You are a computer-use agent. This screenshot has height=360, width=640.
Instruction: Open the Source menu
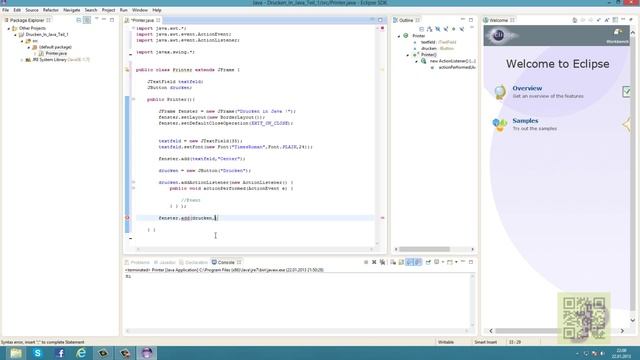pyautogui.click(x=31, y=10)
